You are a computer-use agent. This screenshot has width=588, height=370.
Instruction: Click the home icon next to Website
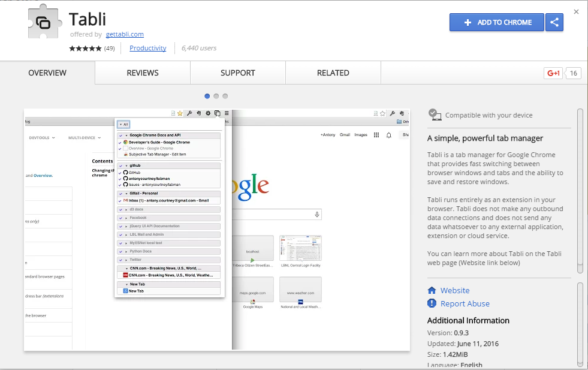pos(432,290)
